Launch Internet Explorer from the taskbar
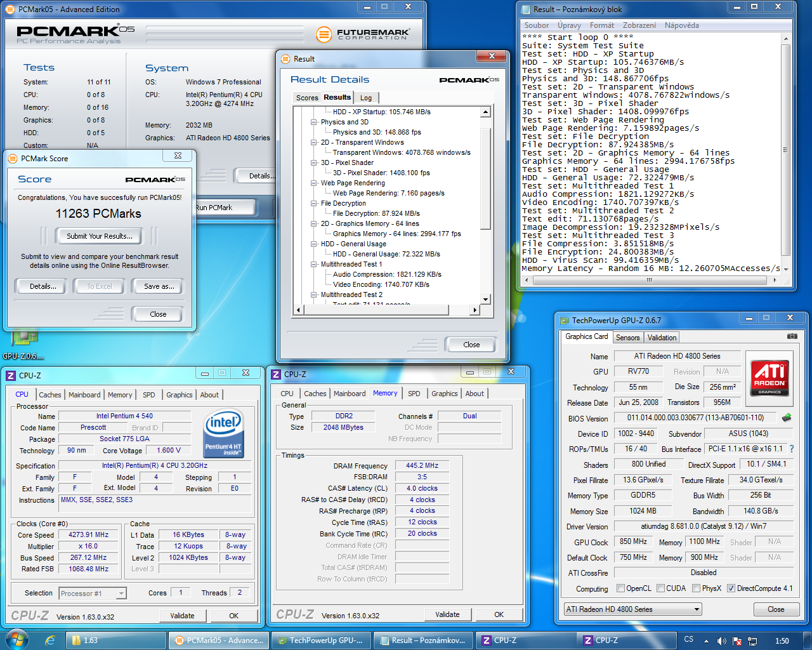The width and height of the screenshot is (812, 650). [x=50, y=640]
